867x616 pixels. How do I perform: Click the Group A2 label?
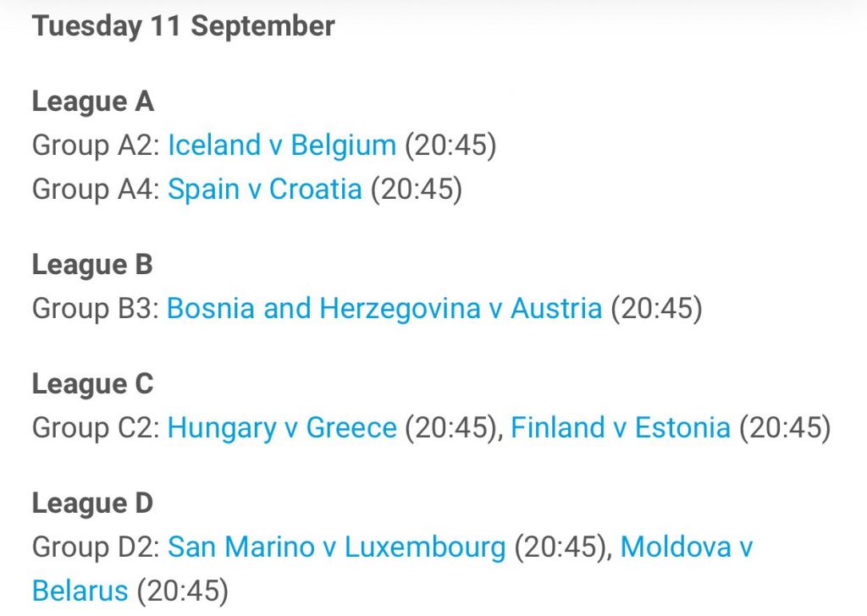point(97,146)
